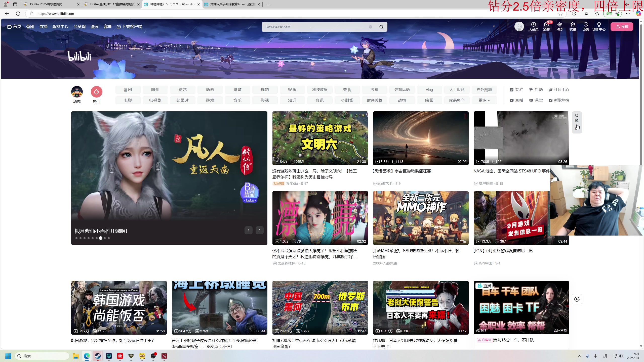Open the 大会员 membership icon
644x362 pixels.
(x=533, y=26)
